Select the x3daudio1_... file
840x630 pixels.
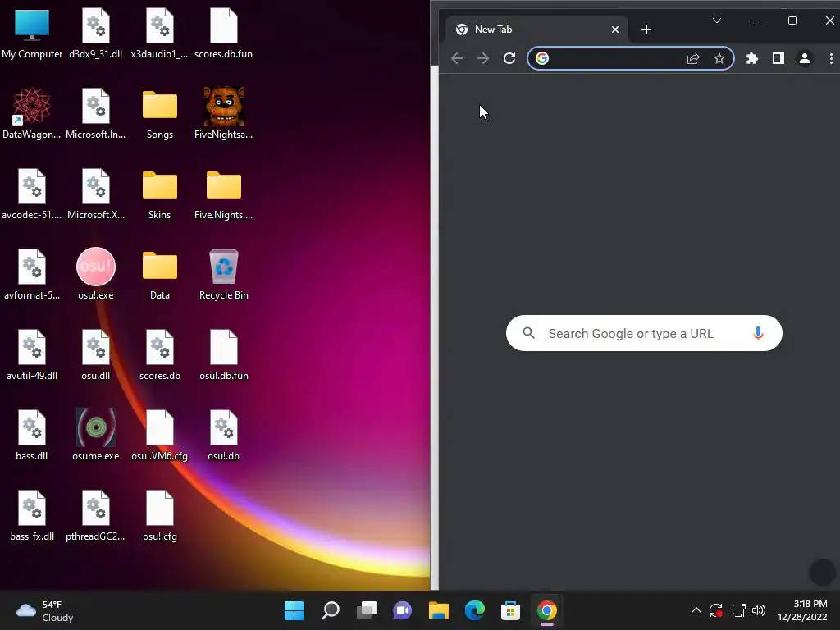click(160, 33)
